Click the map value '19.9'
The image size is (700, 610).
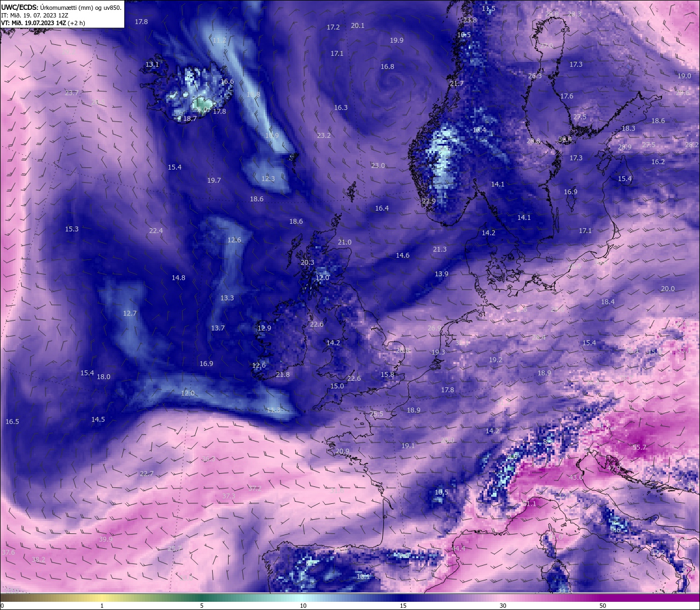point(396,40)
